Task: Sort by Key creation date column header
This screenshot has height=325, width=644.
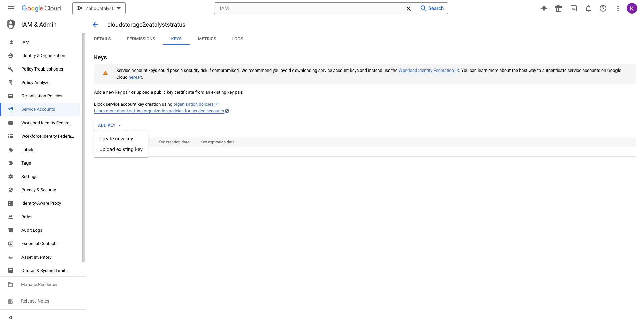Action: click(x=174, y=142)
